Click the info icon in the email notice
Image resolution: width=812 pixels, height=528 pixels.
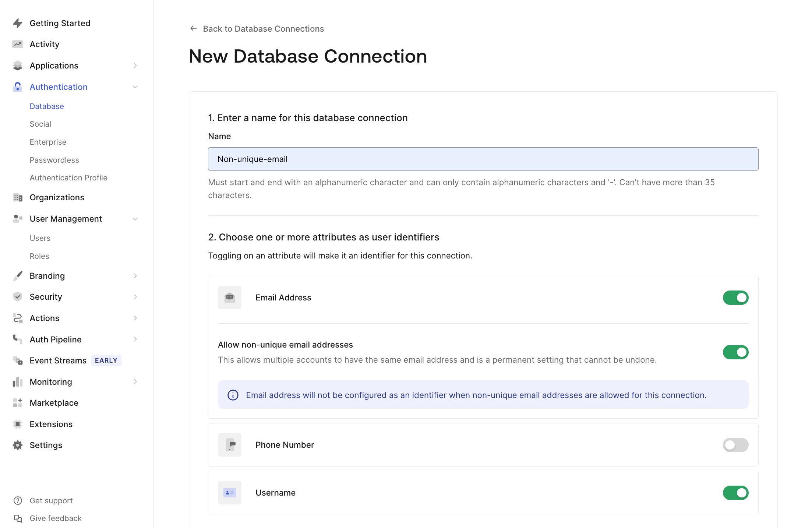[233, 395]
